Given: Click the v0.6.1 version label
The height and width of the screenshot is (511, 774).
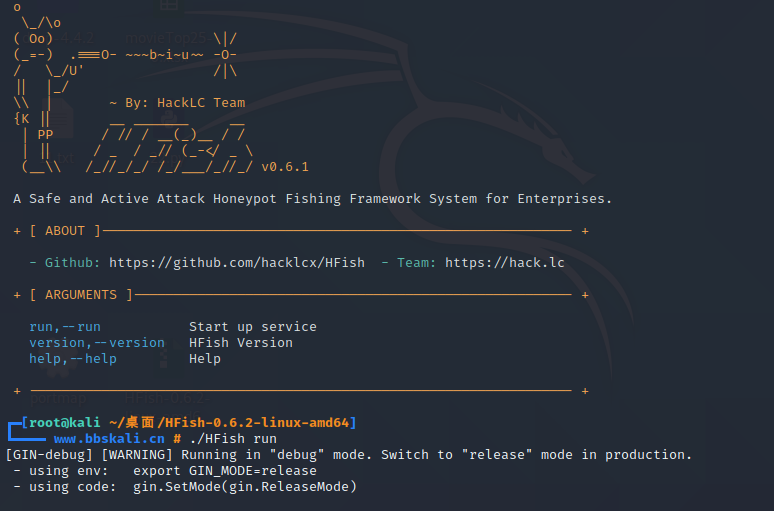Looking at the screenshot, I should (285, 167).
